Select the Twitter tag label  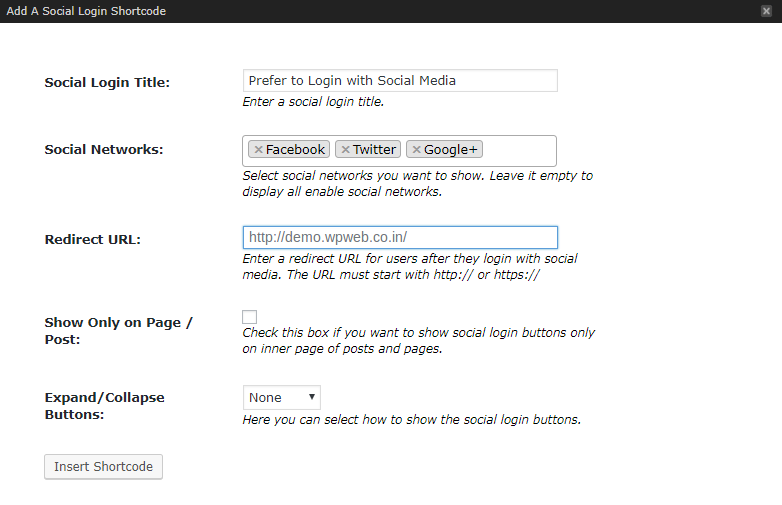click(374, 150)
